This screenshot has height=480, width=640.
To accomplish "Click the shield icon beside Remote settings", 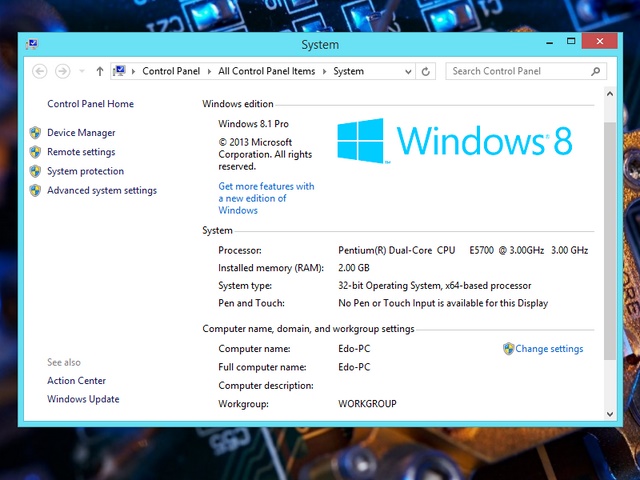I will point(35,152).
